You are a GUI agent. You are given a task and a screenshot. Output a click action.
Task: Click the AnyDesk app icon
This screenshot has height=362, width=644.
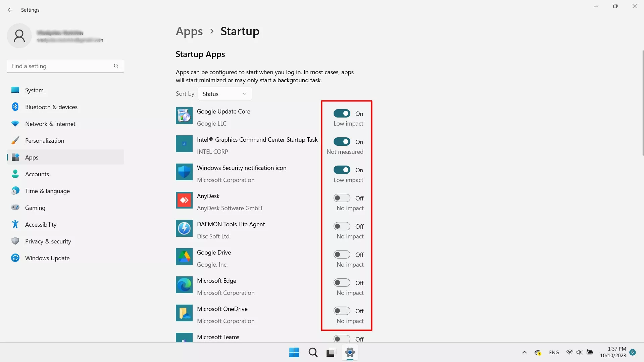point(184,200)
